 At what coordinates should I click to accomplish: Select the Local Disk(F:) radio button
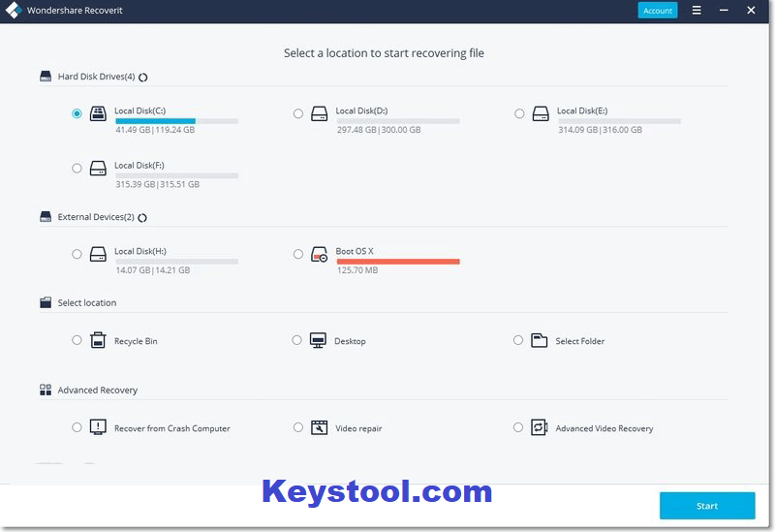[77, 168]
